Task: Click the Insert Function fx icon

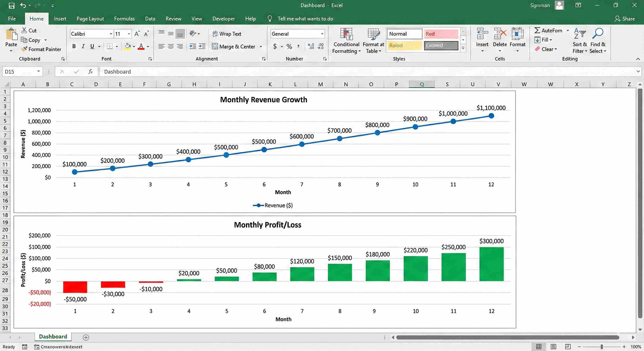Action: 91,72
